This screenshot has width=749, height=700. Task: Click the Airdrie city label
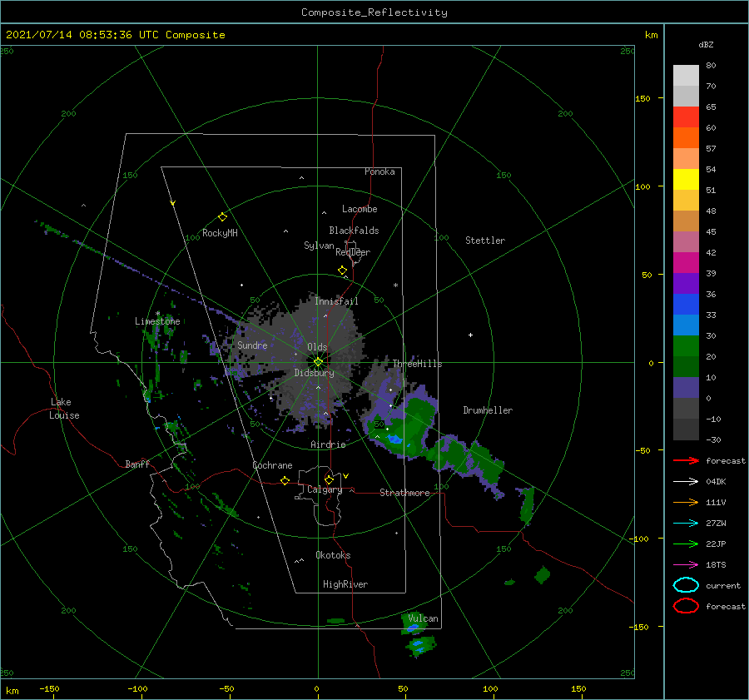coord(328,444)
